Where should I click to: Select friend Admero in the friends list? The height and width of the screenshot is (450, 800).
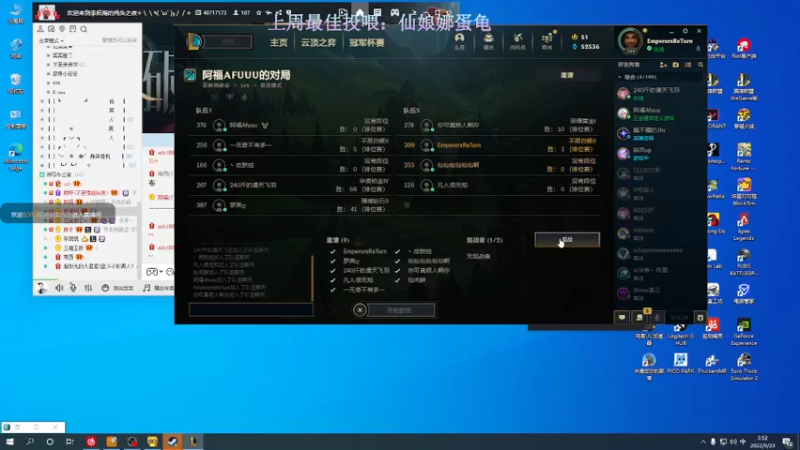658,233
